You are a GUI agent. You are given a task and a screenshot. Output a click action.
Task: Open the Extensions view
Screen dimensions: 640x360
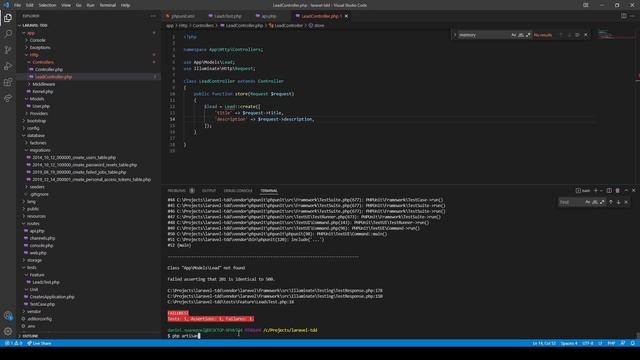[8, 82]
